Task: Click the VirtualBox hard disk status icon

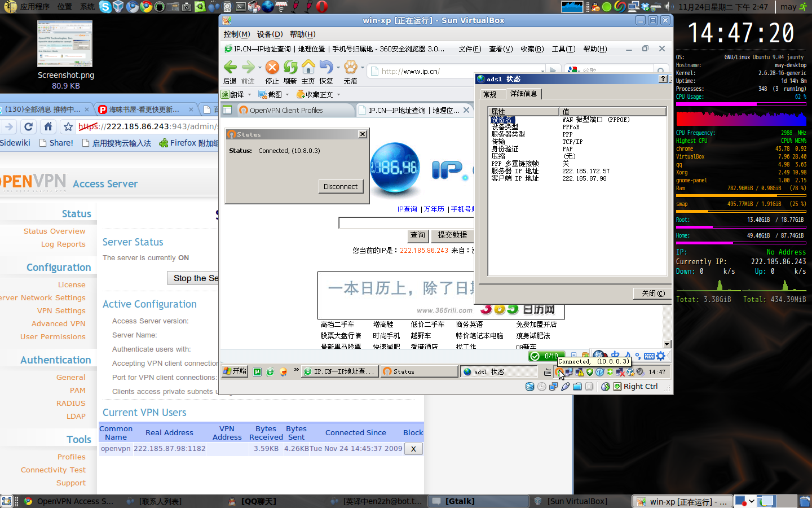Action: point(529,387)
